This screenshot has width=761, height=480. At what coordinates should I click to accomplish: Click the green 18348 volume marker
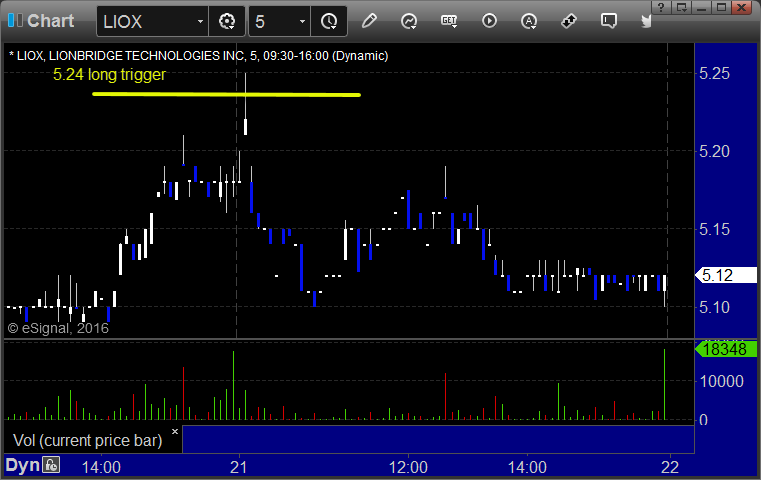point(726,349)
